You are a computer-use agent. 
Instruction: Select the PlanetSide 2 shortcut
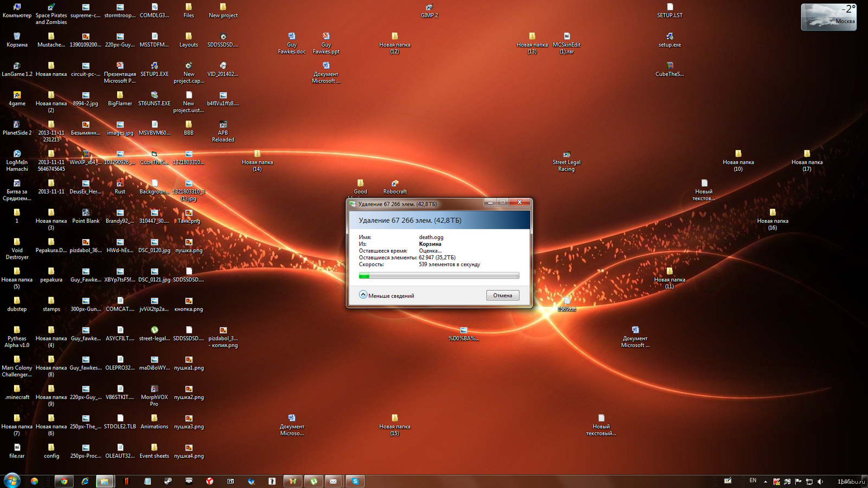[x=17, y=128]
